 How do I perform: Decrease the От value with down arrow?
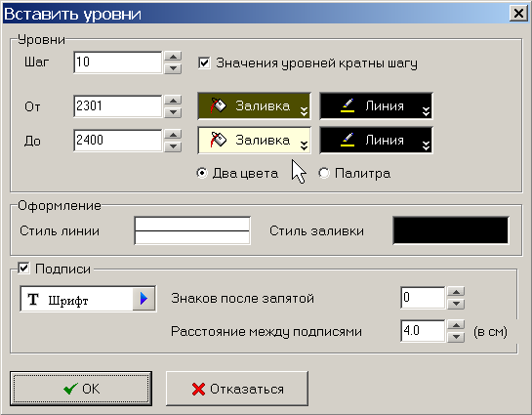point(173,112)
